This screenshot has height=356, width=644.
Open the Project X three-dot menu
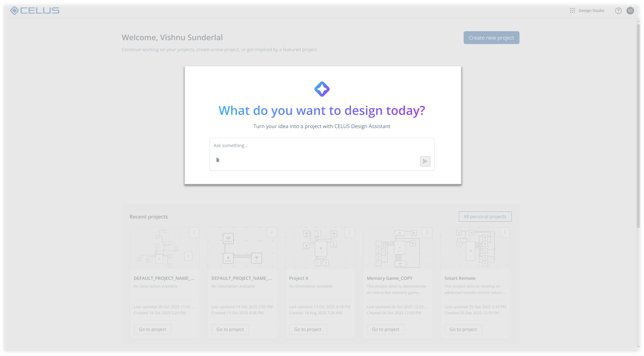(x=349, y=233)
